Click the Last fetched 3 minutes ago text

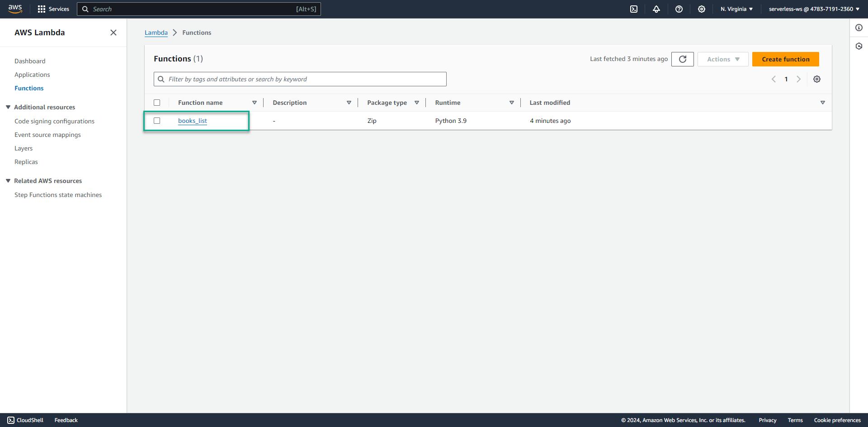click(x=629, y=59)
